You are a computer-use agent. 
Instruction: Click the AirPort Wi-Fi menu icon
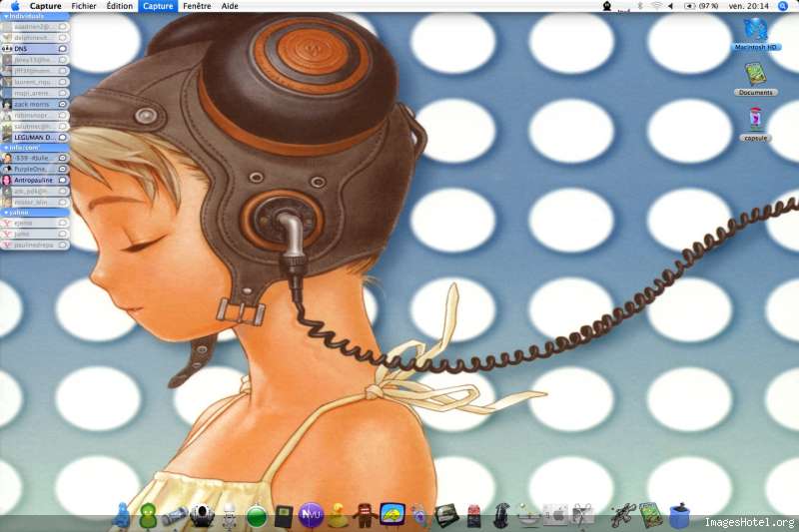click(x=656, y=6)
